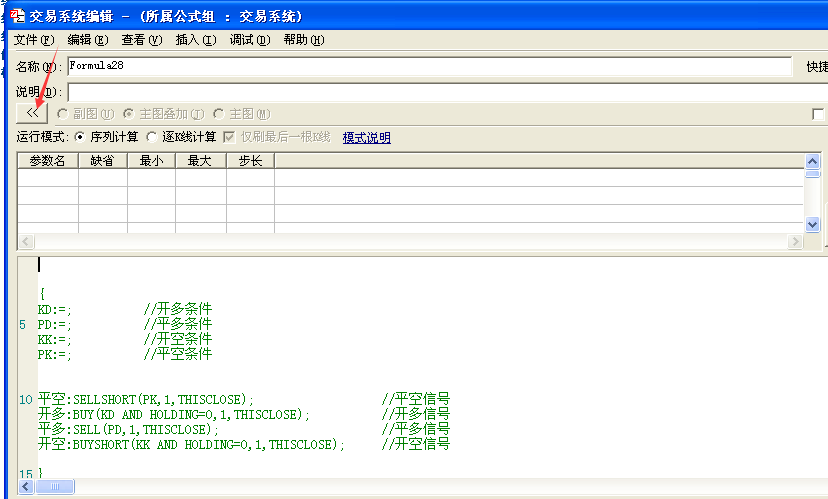Open the 模式说明 link

point(366,137)
